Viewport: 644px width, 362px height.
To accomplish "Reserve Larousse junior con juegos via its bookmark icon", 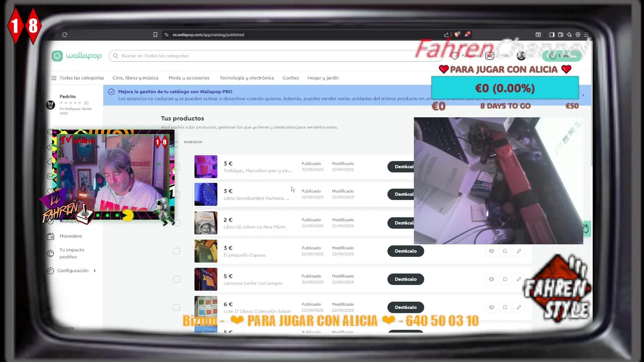I will 505,279.
